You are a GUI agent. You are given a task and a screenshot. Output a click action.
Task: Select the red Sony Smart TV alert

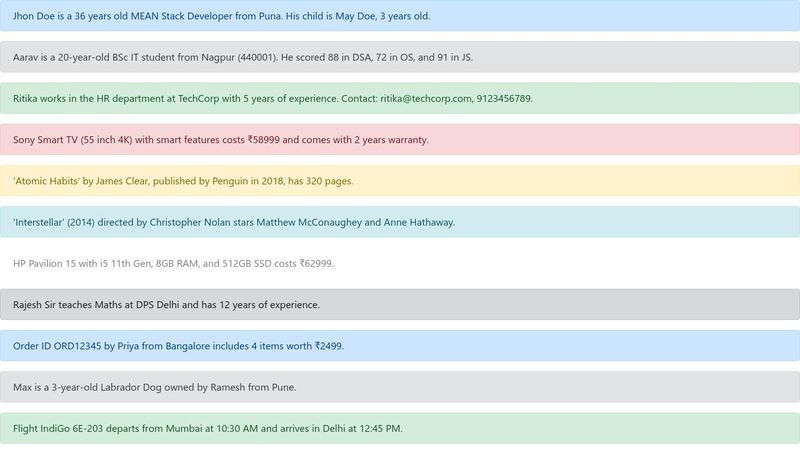click(400, 140)
